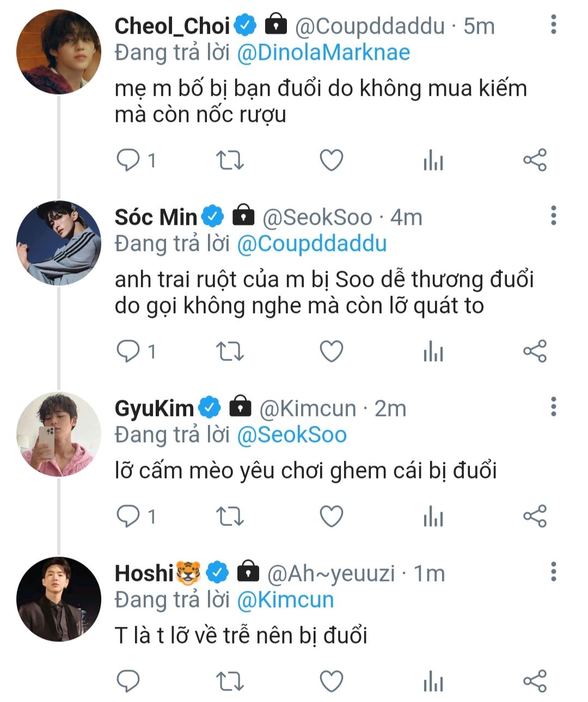Like Cheol_Choi's tweet
Viewport: 588px width, 702px height.
click(331, 161)
